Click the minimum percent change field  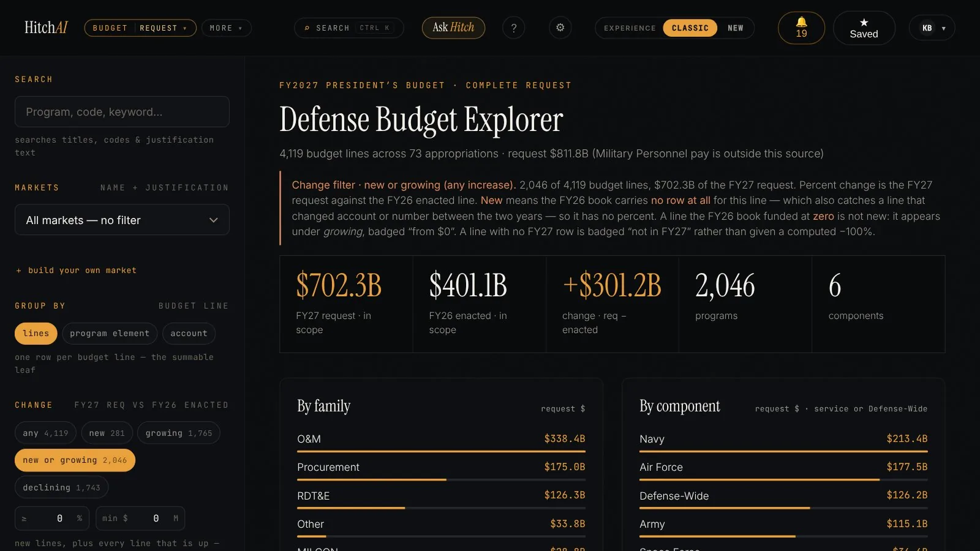(52, 519)
